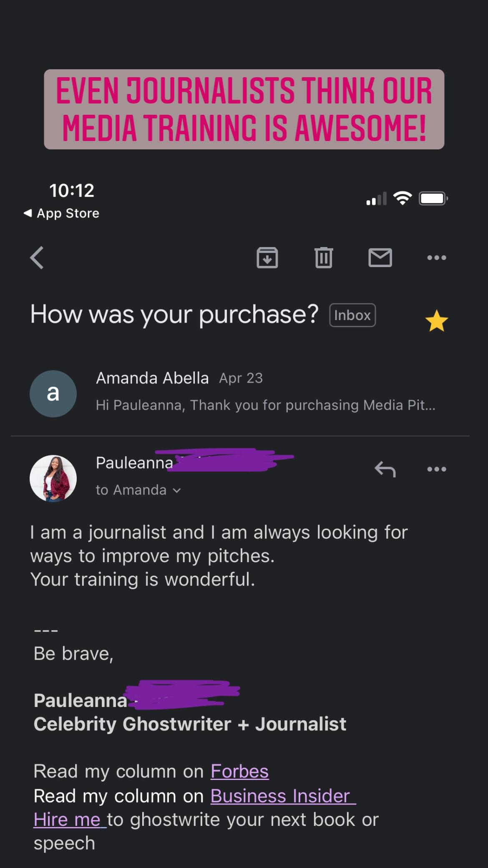Tap Amanda Abella's avatar circle
Viewport: 488px width, 868px height.
(x=53, y=394)
